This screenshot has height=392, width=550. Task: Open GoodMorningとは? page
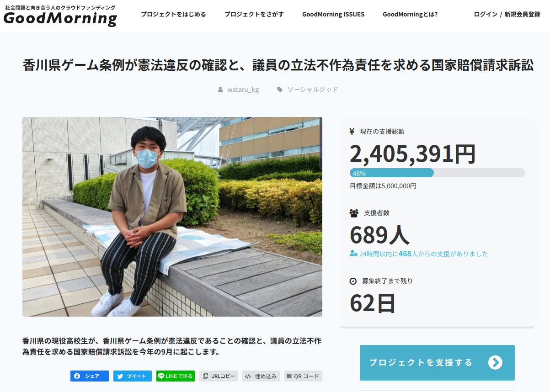pyautogui.click(x=410, y=14)
